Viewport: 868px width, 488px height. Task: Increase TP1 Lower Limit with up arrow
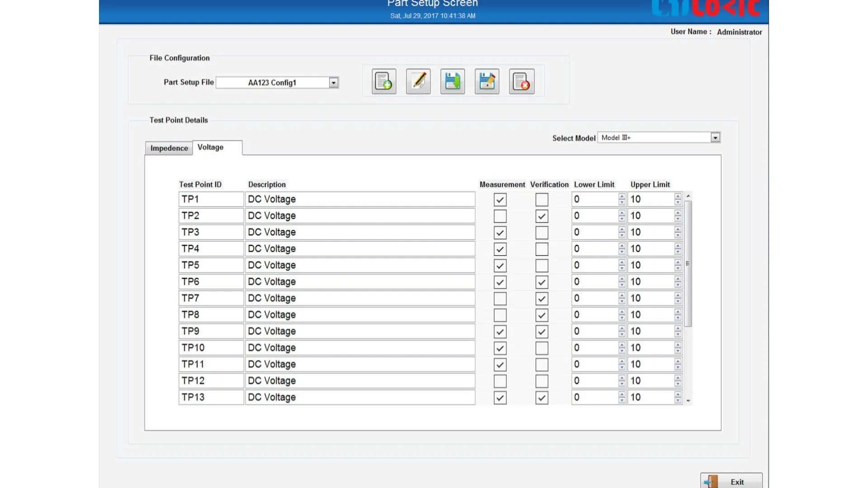(x=622, y=196)
